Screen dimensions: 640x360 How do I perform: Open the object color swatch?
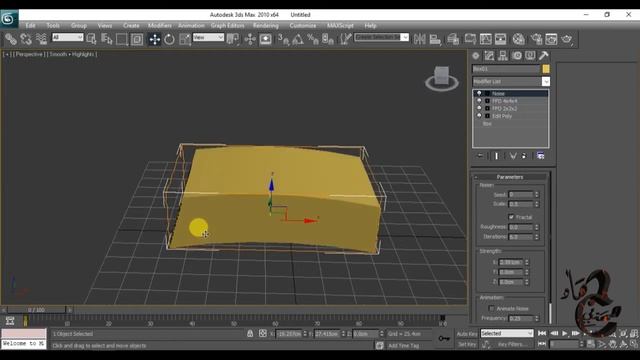coord(546,69)
